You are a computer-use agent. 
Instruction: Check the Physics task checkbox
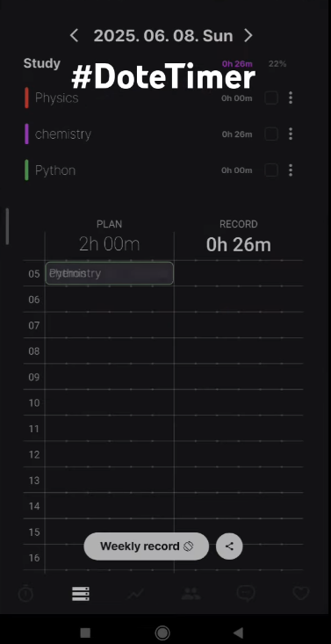click(271, 98)
